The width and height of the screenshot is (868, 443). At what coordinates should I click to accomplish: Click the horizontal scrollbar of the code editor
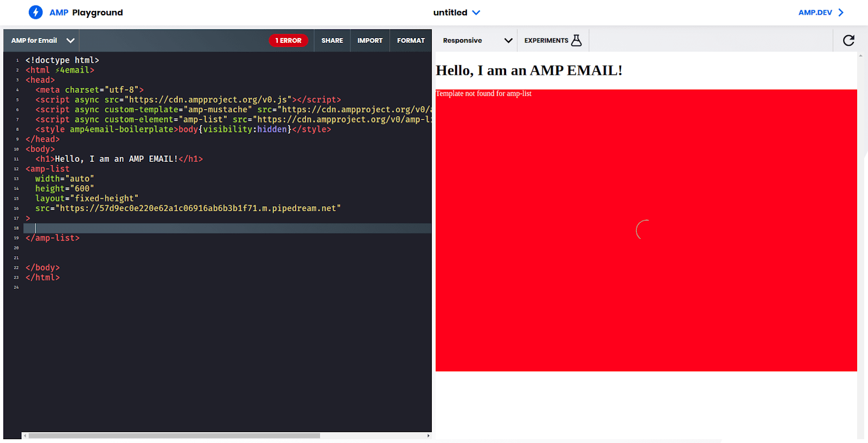pos(174,435)
